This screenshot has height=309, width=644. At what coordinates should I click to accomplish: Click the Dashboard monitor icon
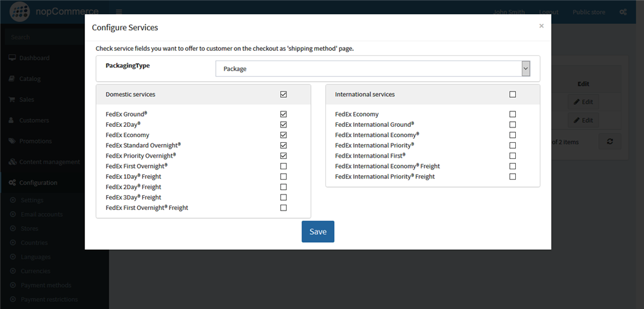click(12, 58)
